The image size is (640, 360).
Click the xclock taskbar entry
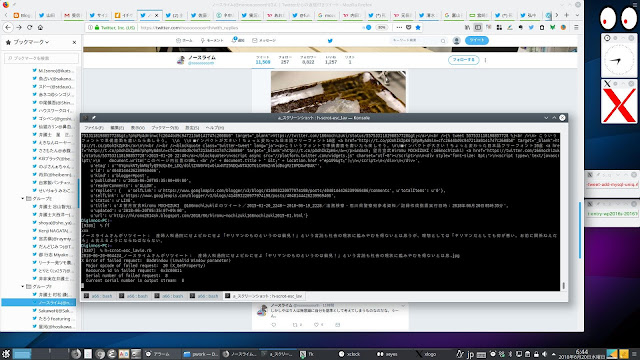[x=350, y=354]
